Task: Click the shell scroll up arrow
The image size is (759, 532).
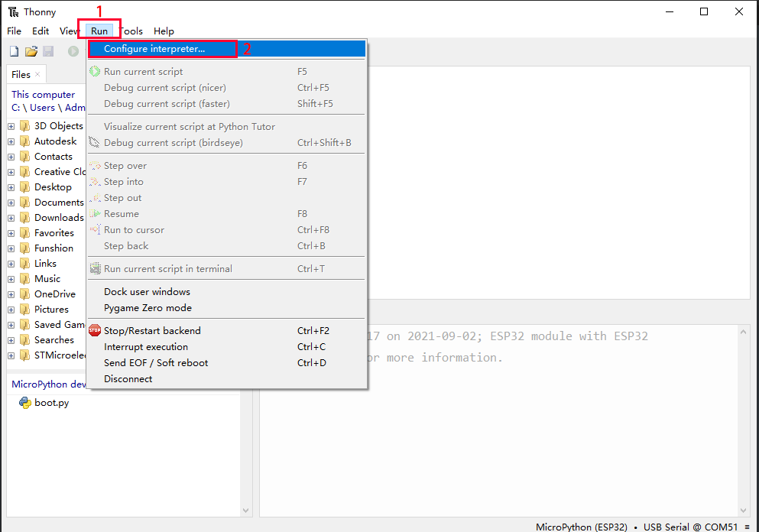Action: pos(744,332)
